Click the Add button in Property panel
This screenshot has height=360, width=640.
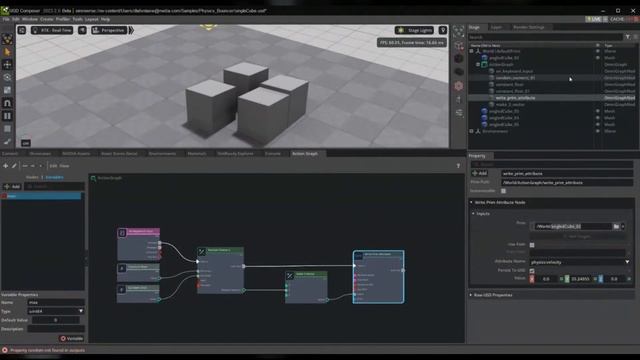click(x=480, y=173)
